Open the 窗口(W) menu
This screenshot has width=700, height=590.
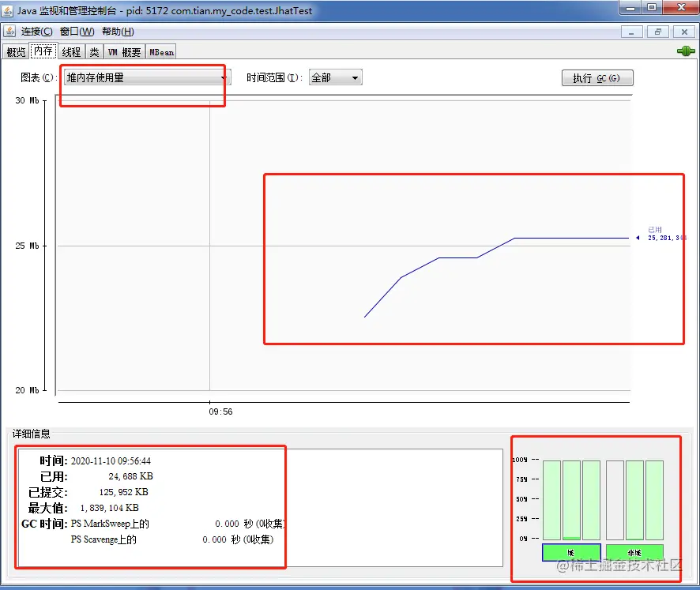tap(77, 32)
